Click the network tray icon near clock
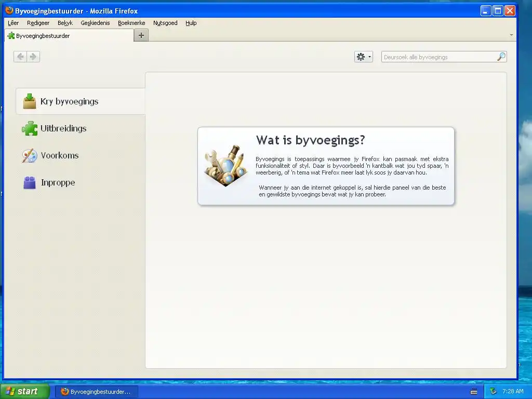Image resolution: width=532 pixels, height=399 pixels. coord(494,392)
